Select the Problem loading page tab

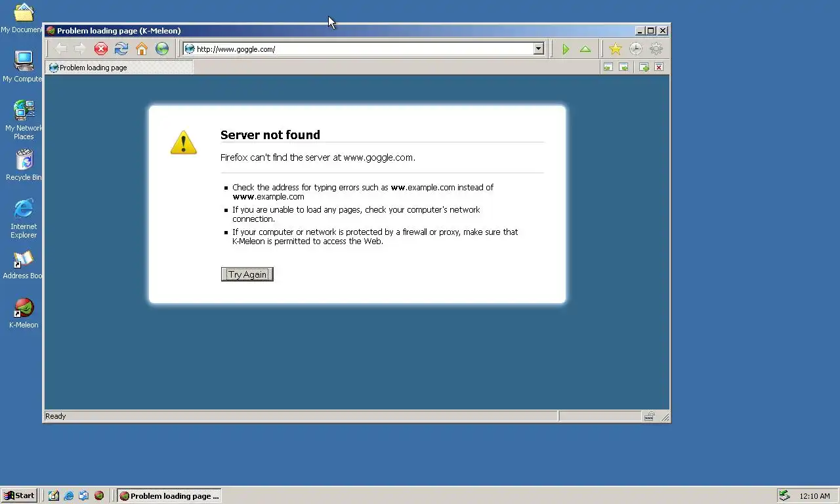click(x=119, y=67)
